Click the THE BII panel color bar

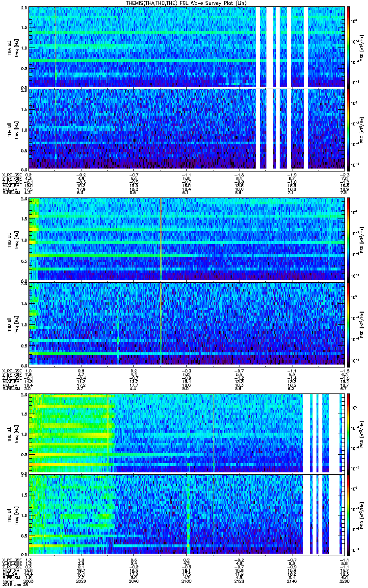[348, 514]
